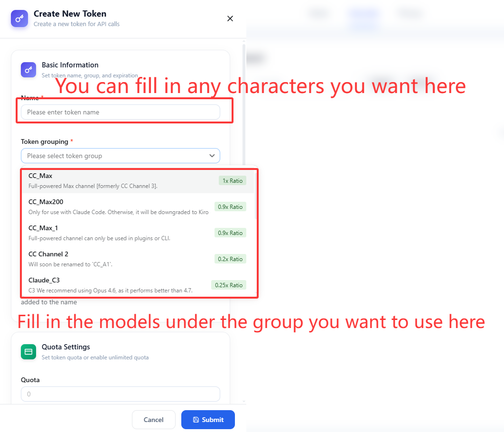Choose the CC_Max200 group option
Screen dimensions: 504x432
138,207
